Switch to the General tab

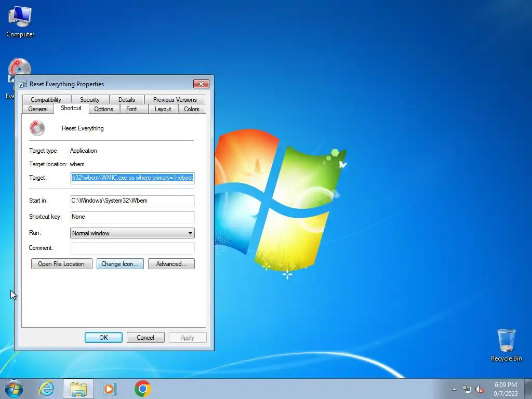click(38, 109)
